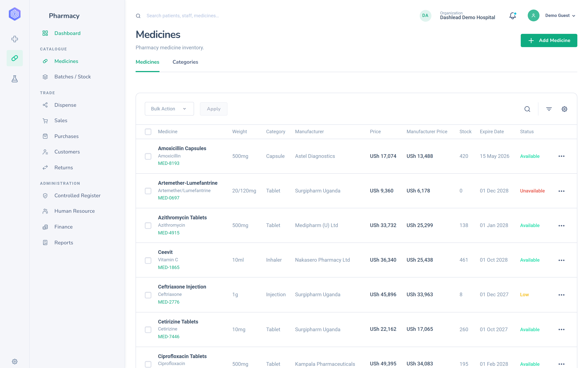Viewport: 588px width, 368px height.
Task: Open row actions for Ceftriaxone Injection
Action: pos(562,295)
